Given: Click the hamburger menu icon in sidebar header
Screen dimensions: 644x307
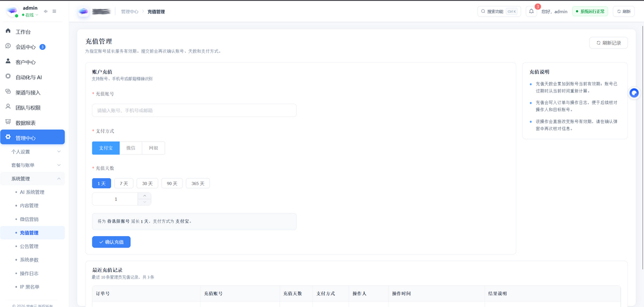Looking at the screenshot, I should coord(54,11).
